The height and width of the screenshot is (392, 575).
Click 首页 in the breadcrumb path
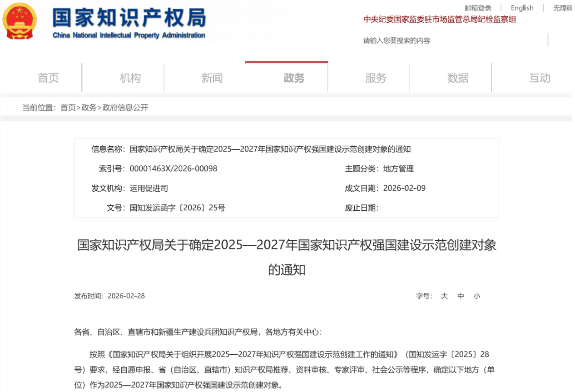68,108
